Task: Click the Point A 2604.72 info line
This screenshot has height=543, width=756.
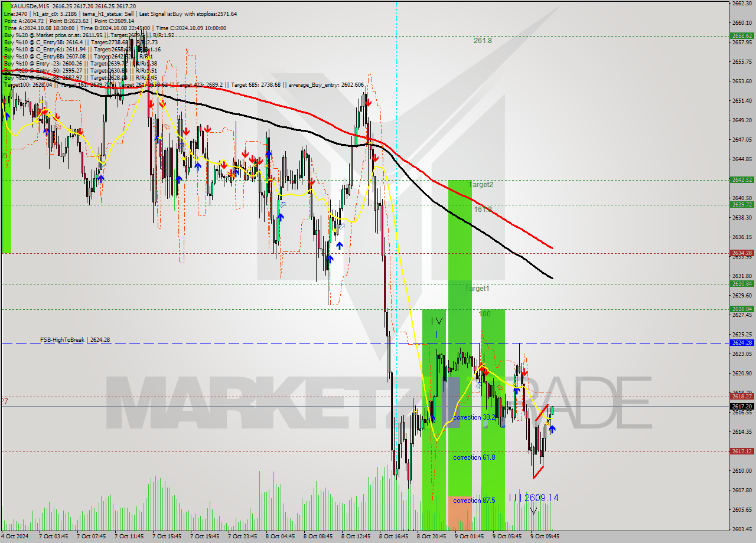Action: pyautogui.click(x=70, y=21)
